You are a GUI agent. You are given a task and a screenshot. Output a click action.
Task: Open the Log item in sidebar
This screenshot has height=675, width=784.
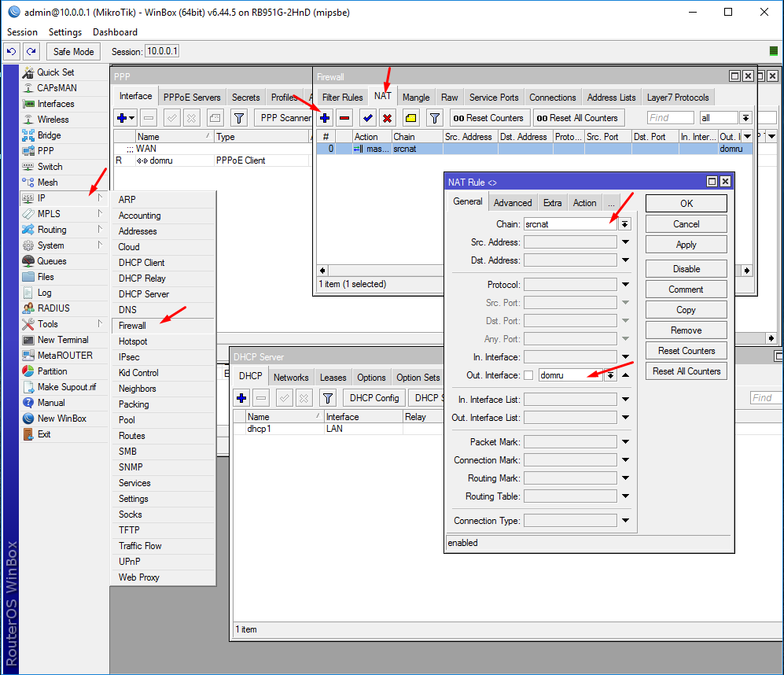tap(45, 293)
